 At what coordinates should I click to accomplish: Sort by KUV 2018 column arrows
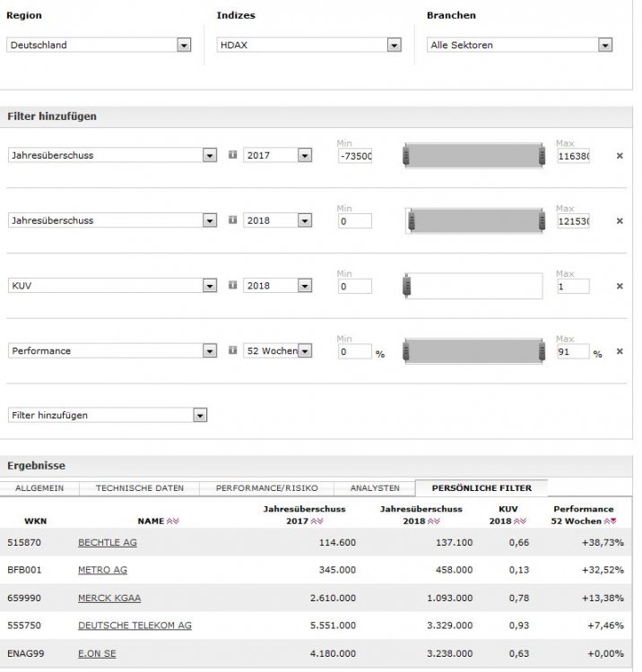520,521
